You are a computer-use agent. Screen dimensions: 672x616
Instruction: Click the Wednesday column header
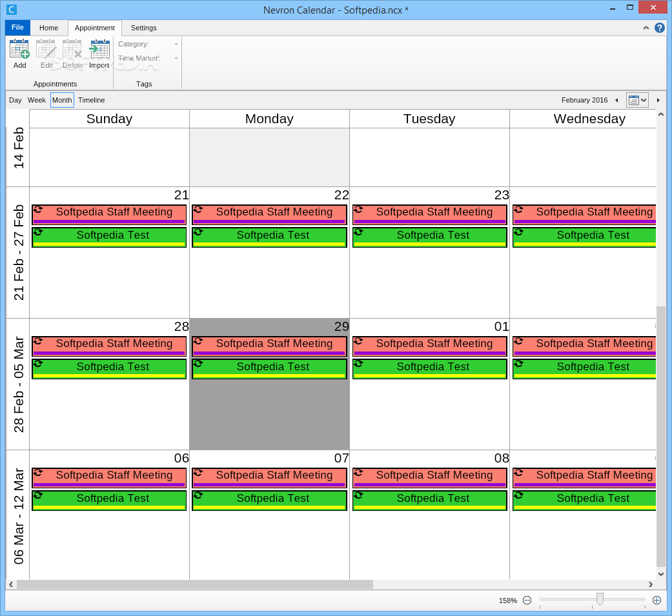(584, 119)
